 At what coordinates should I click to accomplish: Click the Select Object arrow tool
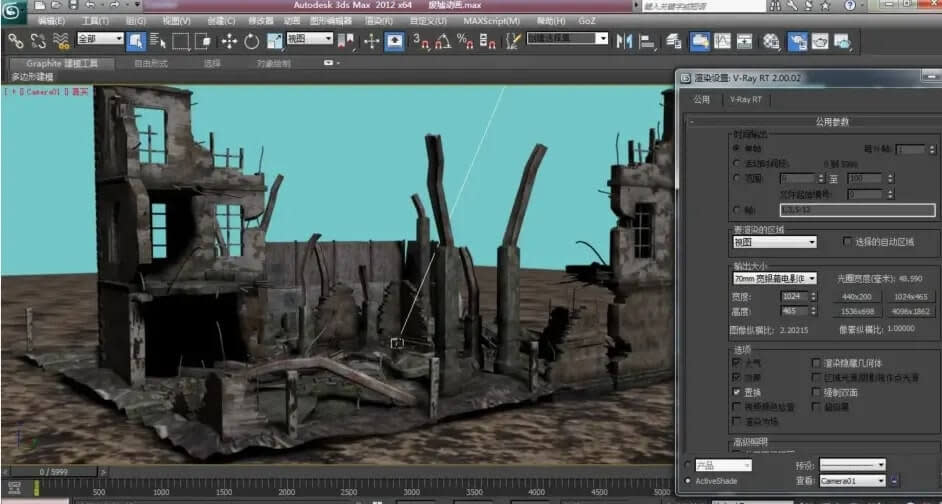pos(136,41)
